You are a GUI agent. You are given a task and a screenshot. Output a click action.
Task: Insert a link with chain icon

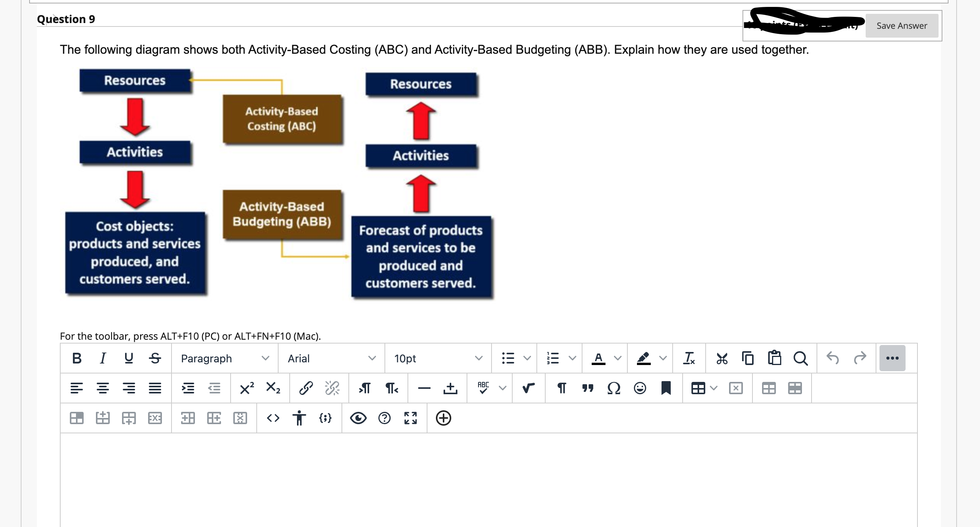pyautogui.click(x=306, y=388)
